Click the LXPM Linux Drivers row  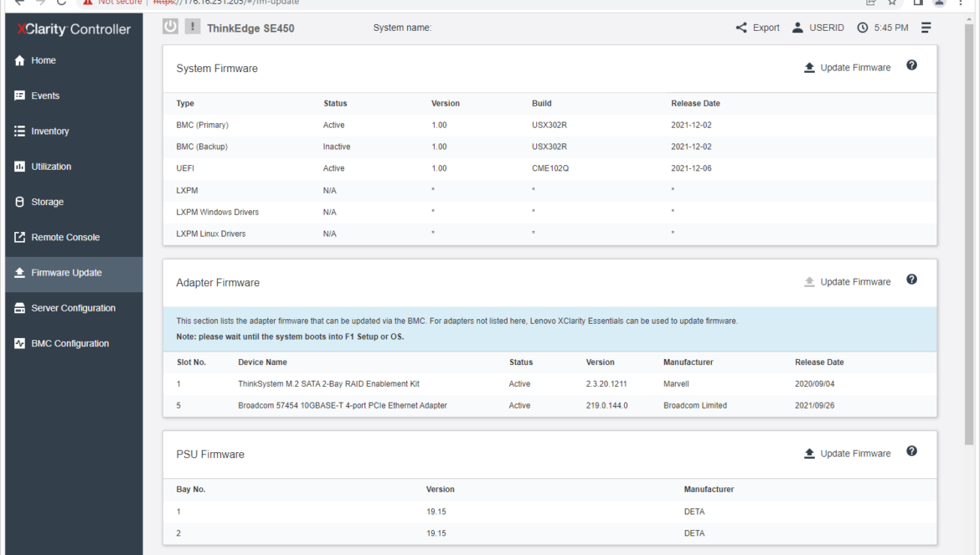(550, 234)
